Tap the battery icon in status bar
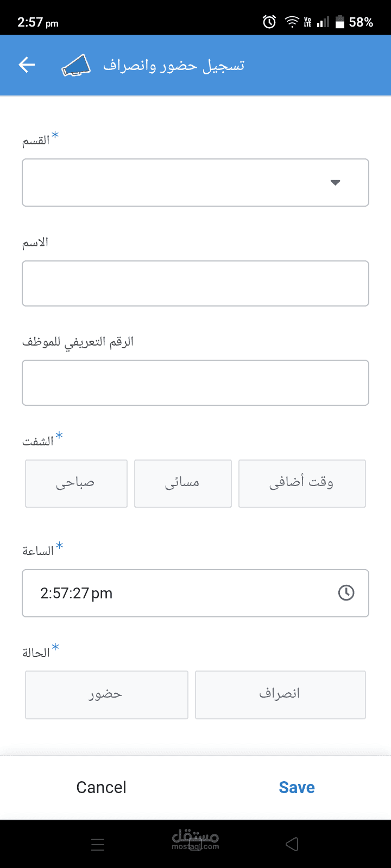The height and width of the screenshot is (868, 391). 340,22
